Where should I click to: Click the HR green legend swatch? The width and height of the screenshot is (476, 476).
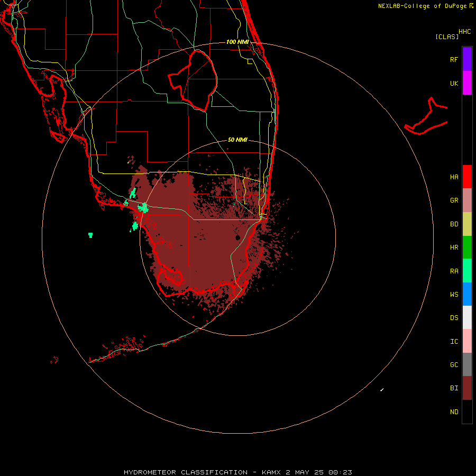click(x=467, y=247)
